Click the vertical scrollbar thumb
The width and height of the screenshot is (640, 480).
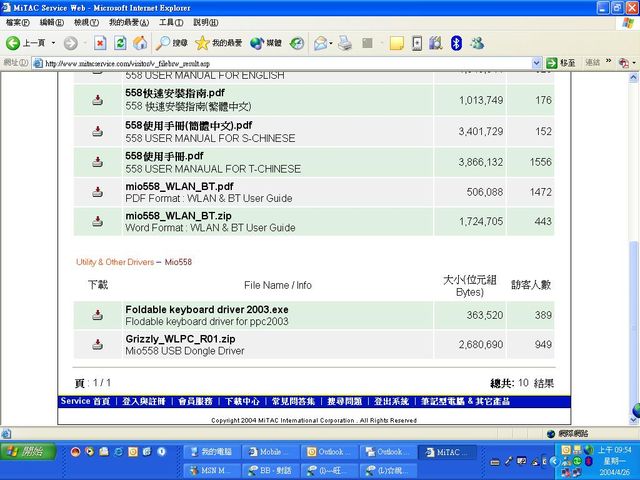[x=633, y=322]
